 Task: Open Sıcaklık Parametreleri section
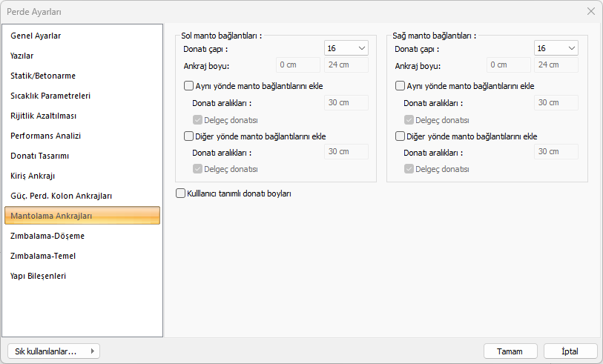(x=50, y=96)
